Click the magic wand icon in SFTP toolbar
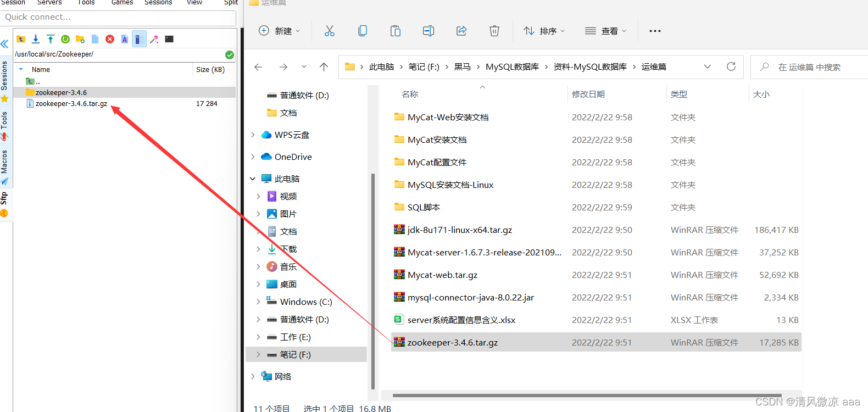 tap(154, 39)
